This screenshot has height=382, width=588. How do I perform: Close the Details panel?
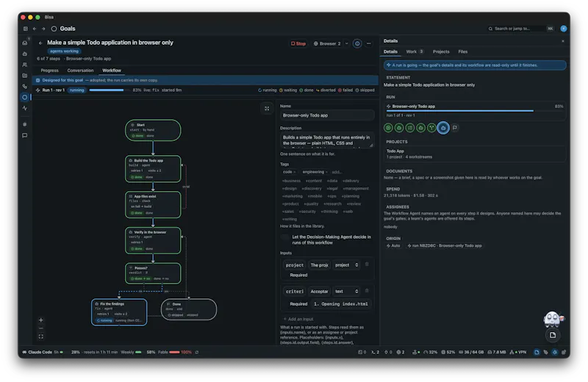tap(562, 41)
